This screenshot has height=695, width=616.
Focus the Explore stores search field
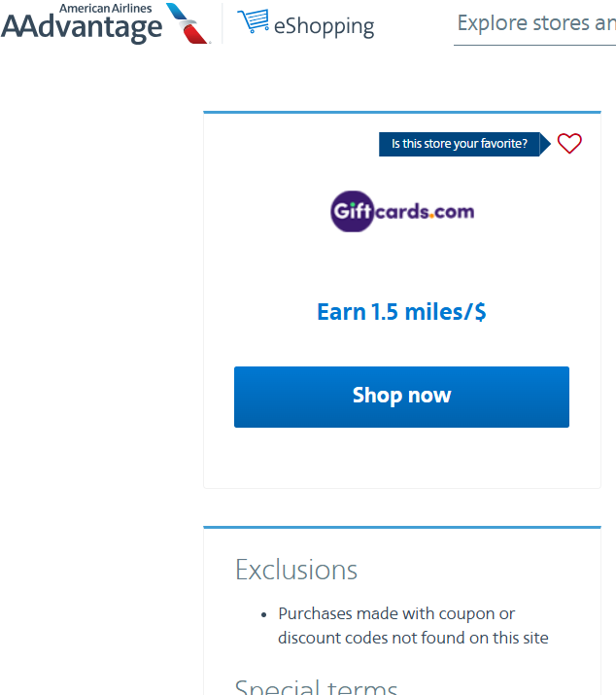point(534,23)
